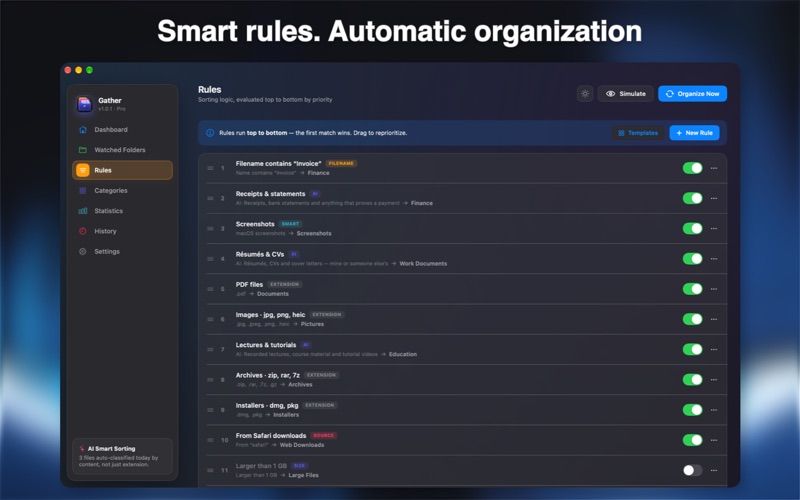The image size is (800, 500).
Task: Open the AI Smart Sorting info card
Action: point(122,456)
